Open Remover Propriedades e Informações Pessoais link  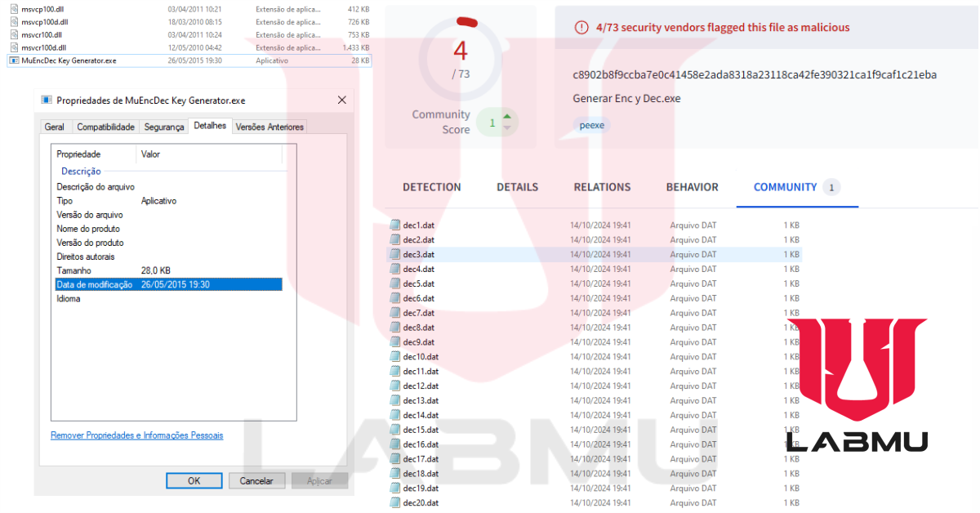point(137,435)
